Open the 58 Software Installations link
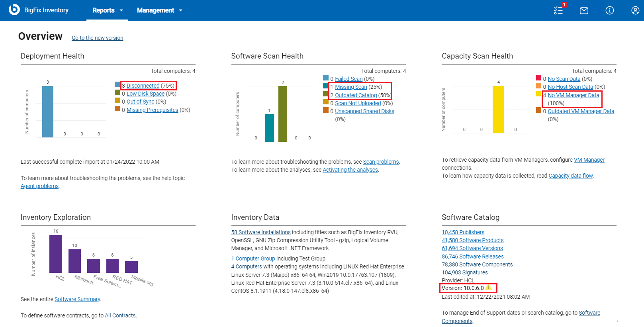This screenshot has width=644, height=327. [x=261, y=232]
